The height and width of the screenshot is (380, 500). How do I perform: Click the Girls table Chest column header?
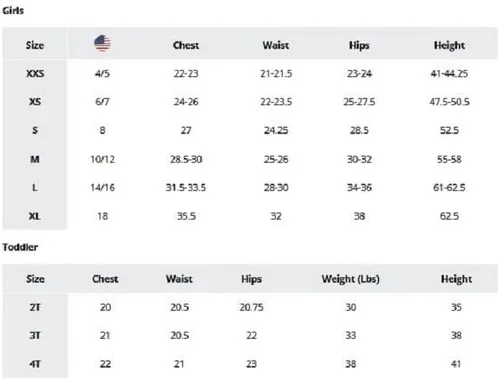pos(186,45)
